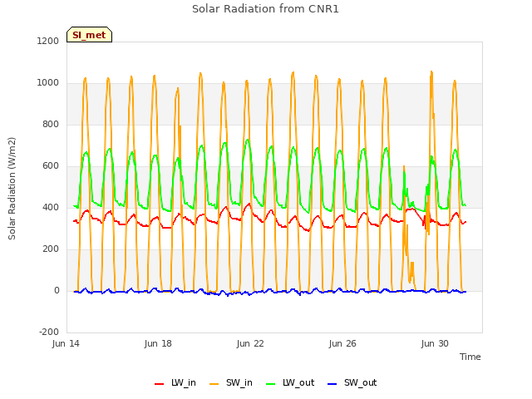Click the y-axis label 'Solar Radiation (W/m2)'

(x=12, y=189)
